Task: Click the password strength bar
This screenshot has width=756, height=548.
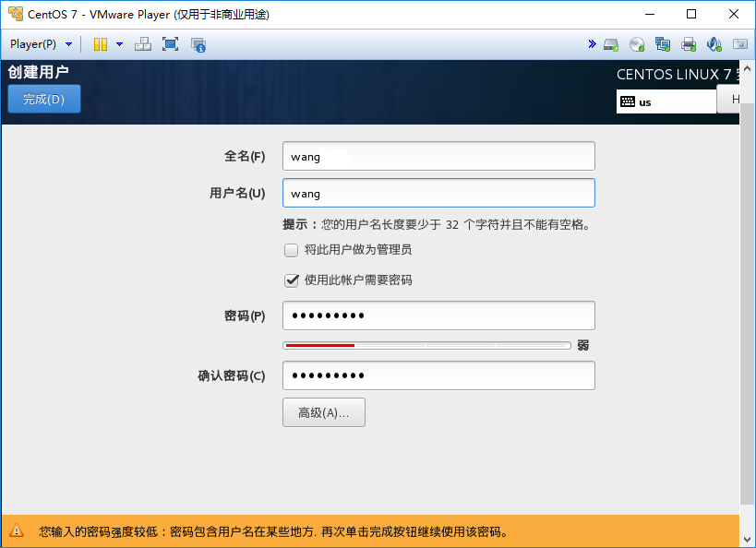Action: click(x=426, y=346)
